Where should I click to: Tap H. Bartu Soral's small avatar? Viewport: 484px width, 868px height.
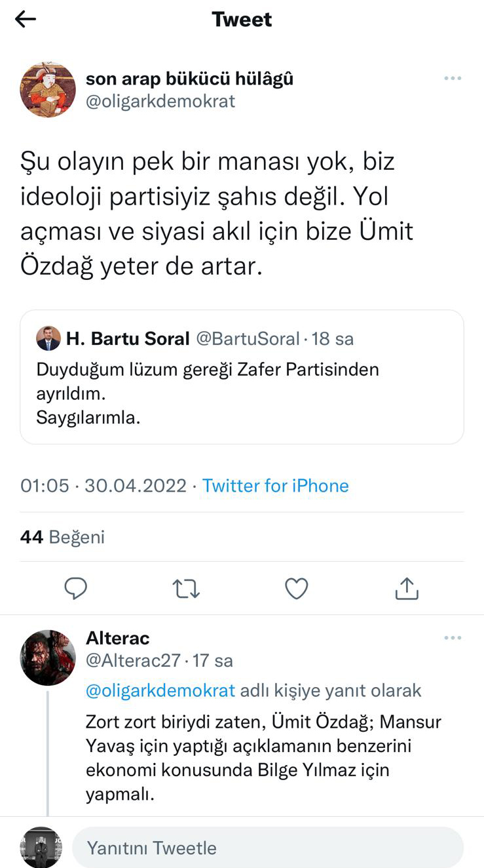48,338
